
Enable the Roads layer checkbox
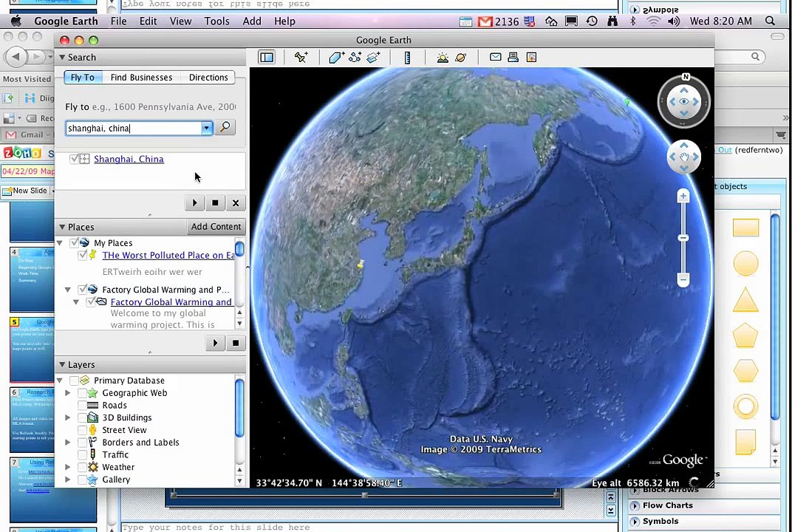click(82, 405)
